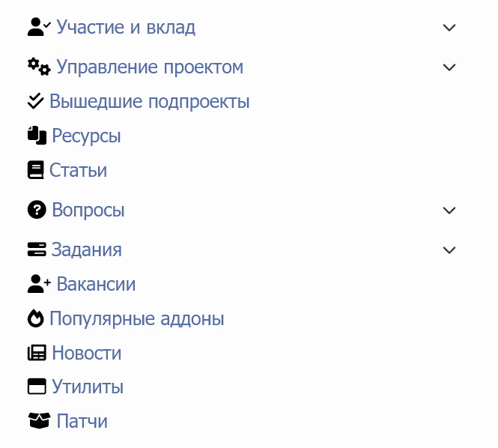The width and height of the screenshot is (498, 448).
Task: Click the gears icon beside Управление проектом
Action: click(x=39, y=67)
